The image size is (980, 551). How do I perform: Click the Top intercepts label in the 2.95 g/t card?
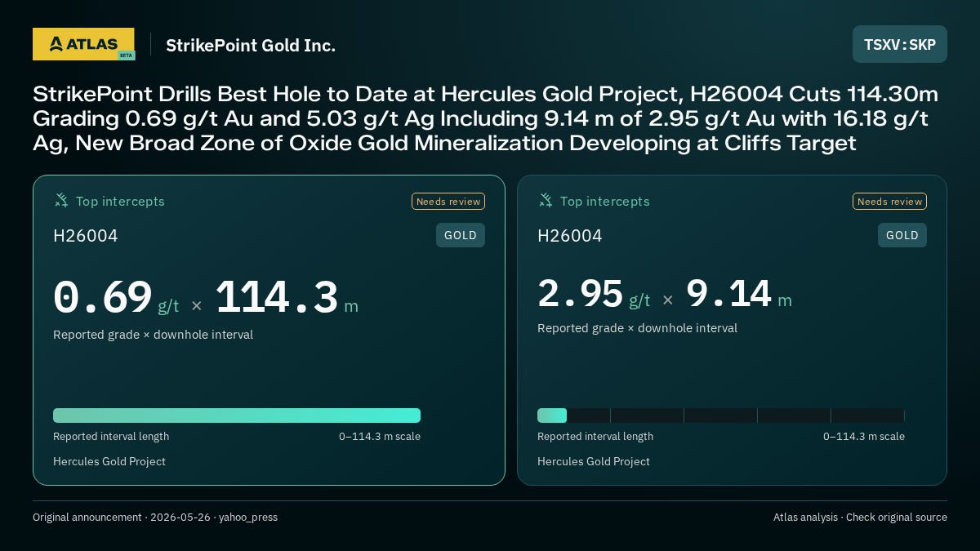(605, 201)
